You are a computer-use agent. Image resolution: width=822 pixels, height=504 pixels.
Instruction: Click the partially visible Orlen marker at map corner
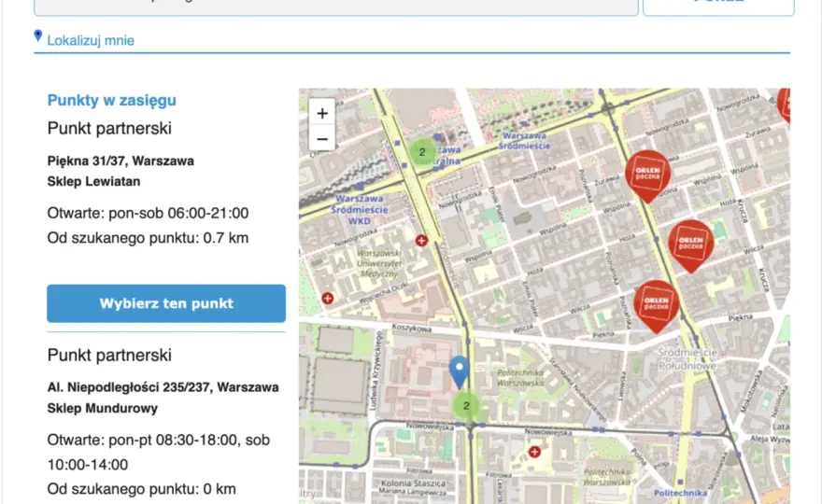pos(784,105)
